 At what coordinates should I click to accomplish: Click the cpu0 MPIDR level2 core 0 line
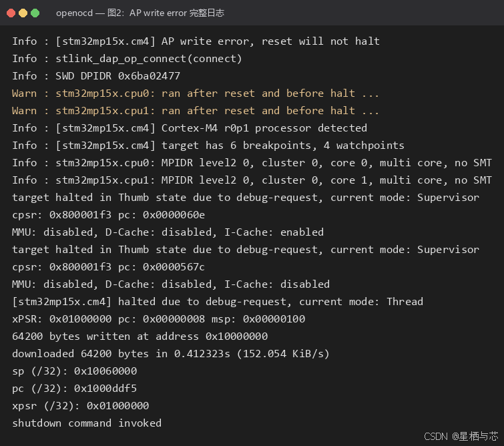coord(252,163)
